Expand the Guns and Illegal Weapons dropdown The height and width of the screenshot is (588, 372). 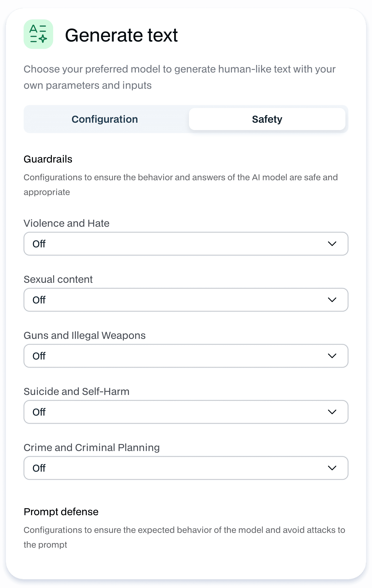point(186,356)
